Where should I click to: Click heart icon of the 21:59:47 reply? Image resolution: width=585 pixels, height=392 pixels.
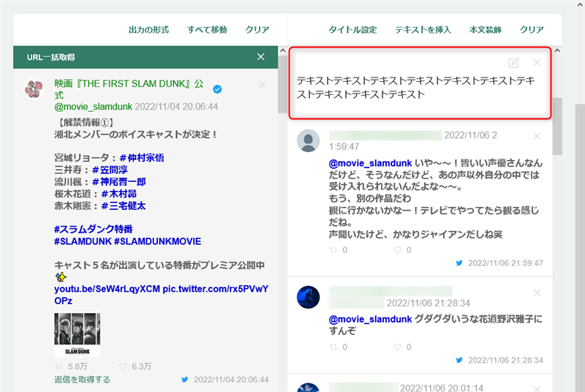[x=398, y=250]
